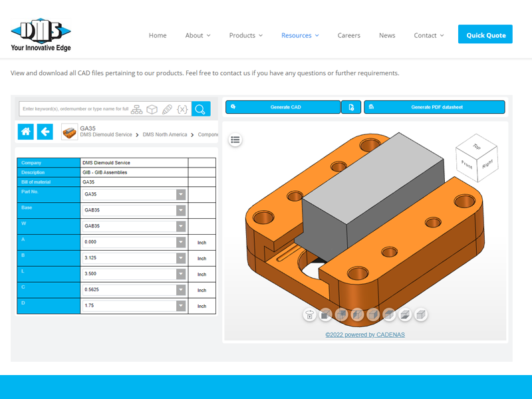The width and height of the screenshot is (532, 399).
Task: Start the search using the magnifier icon
Action: pyautogui.click(x=200, y=109)
